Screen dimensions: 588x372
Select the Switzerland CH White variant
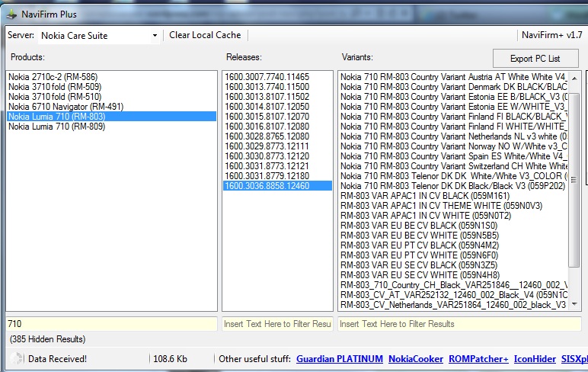pos(454,166)
